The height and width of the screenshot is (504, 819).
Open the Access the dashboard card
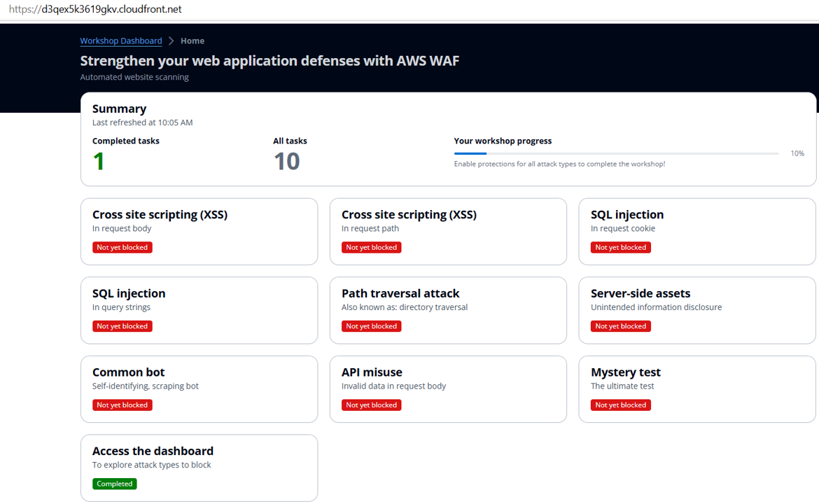click(x=199, y=468)
